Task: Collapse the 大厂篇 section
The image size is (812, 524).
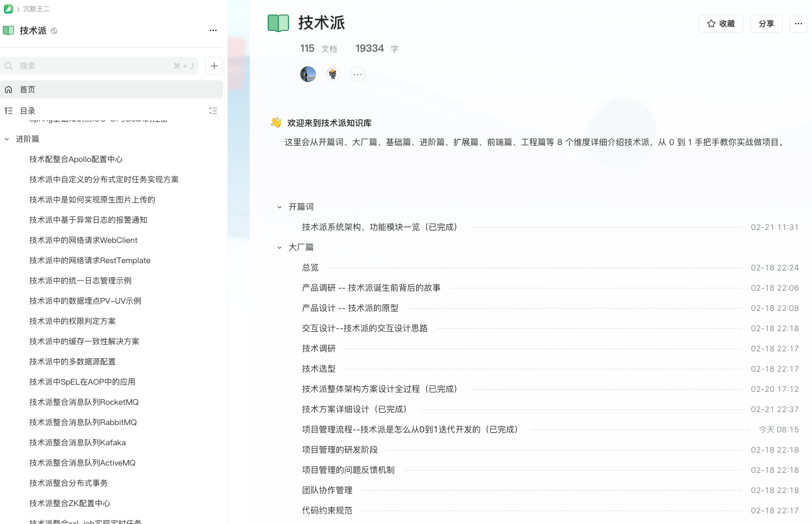Action: click(x=279, y=247)
